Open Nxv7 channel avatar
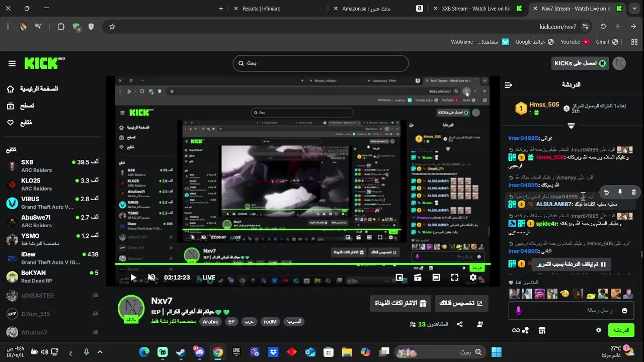Image resolution: width=644 pixels, height=362 pixels. (131, 308)
